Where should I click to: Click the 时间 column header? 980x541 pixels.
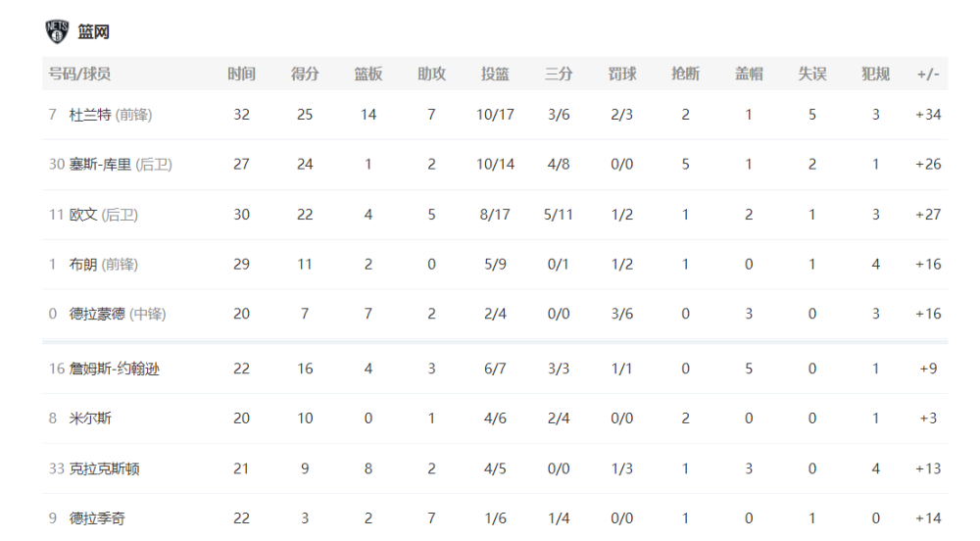(241, 74)
